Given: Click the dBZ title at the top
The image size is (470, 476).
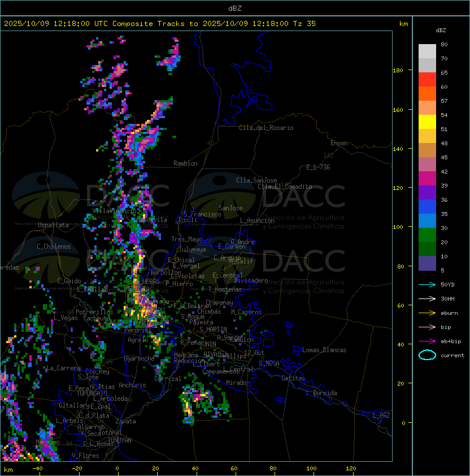Looking at the screenshot, I should [x=235, y=8].
